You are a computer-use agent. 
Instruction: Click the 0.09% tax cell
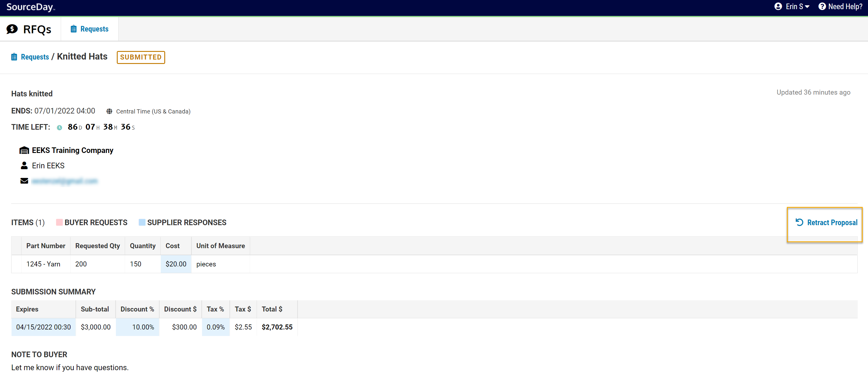coord(216,327)
